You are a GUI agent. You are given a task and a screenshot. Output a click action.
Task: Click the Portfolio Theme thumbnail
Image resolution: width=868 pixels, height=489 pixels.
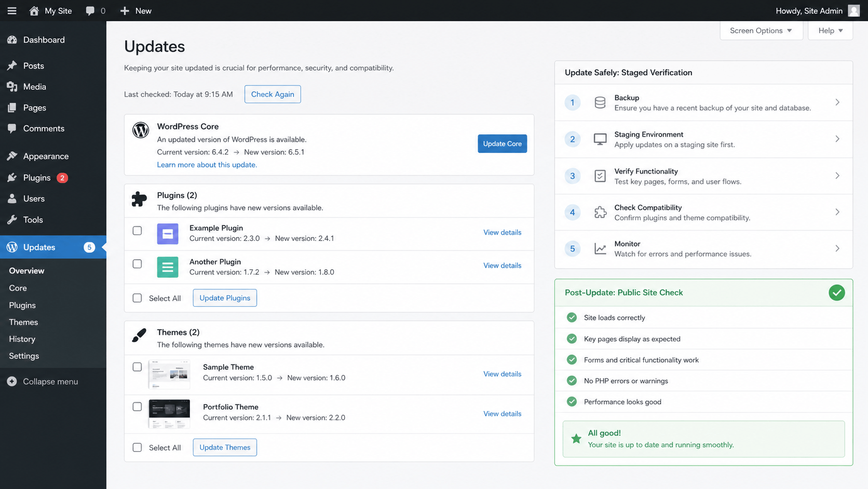[x=169, y=414]
